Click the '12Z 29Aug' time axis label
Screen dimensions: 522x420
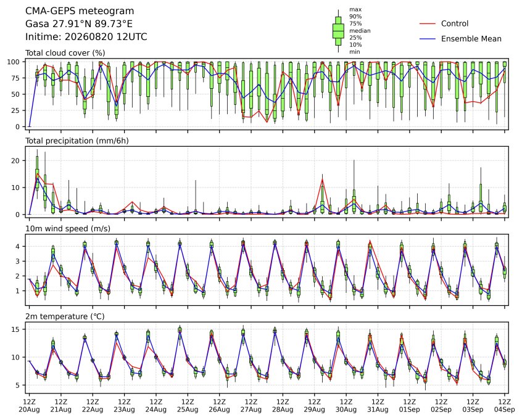(314, 406)
